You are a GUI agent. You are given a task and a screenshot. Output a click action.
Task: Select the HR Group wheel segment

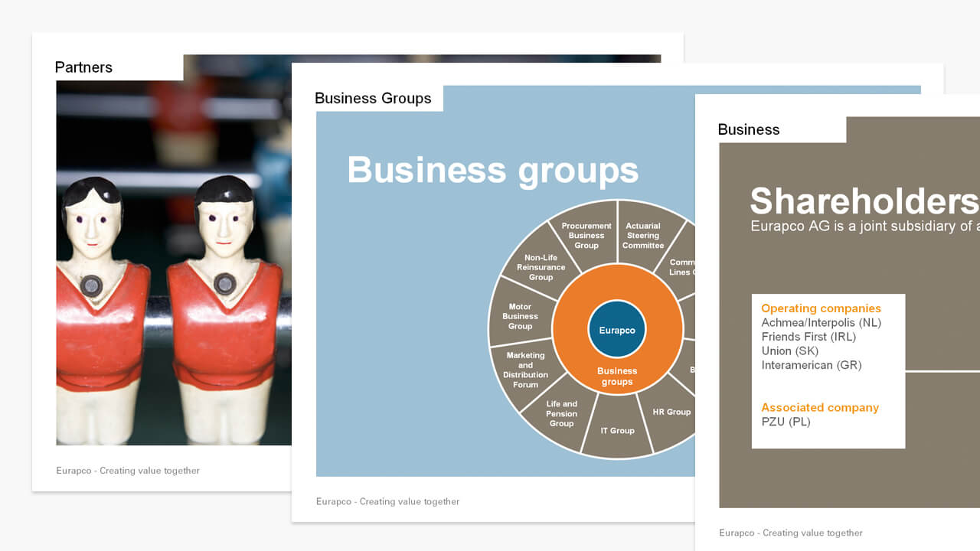pos(671,412)
